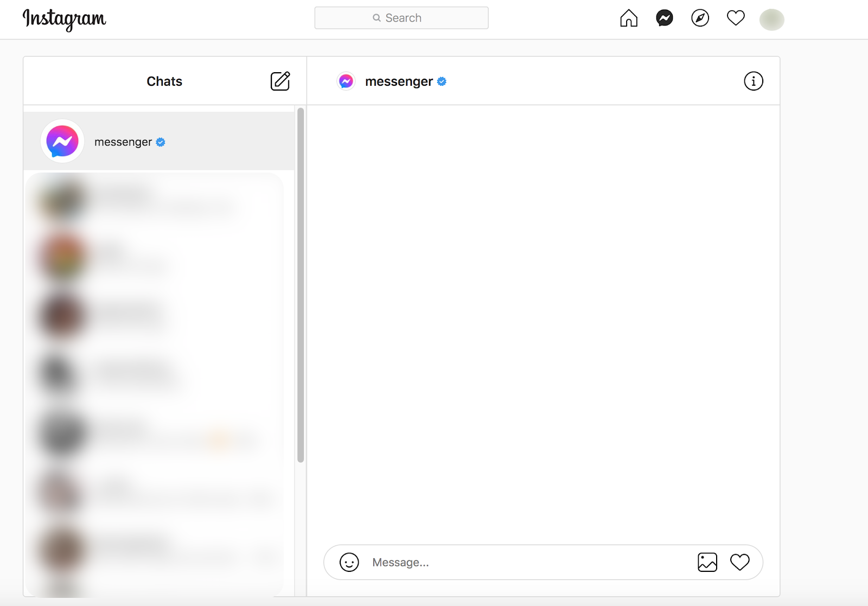
Task: Click the Chats heading
Action: pyautogui.click(x=164, y=81)
